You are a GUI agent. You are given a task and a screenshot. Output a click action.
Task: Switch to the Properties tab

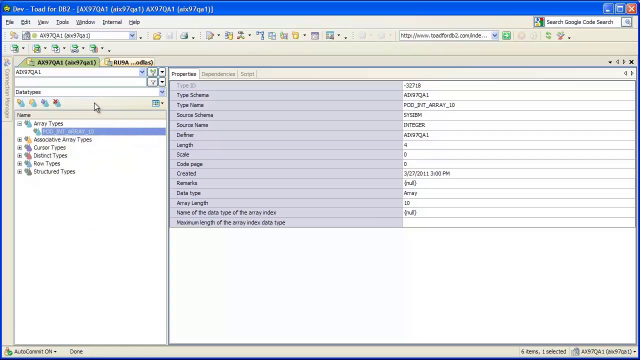[x=184, y=74]
